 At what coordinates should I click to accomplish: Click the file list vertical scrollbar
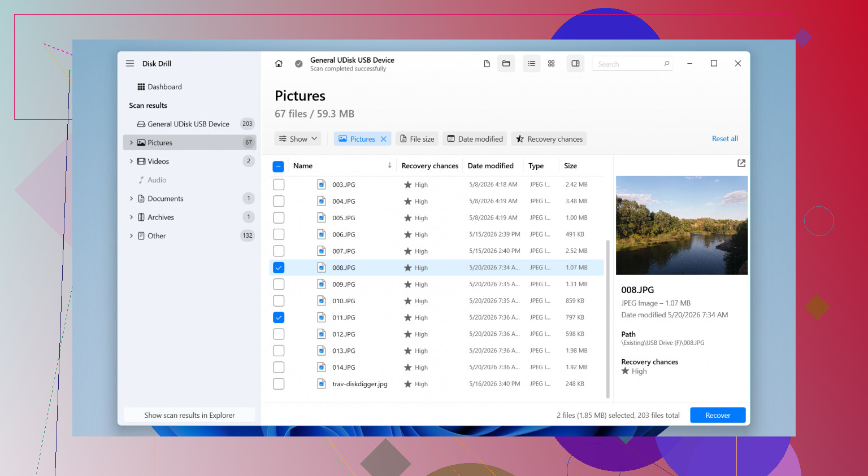coord(608,319)
